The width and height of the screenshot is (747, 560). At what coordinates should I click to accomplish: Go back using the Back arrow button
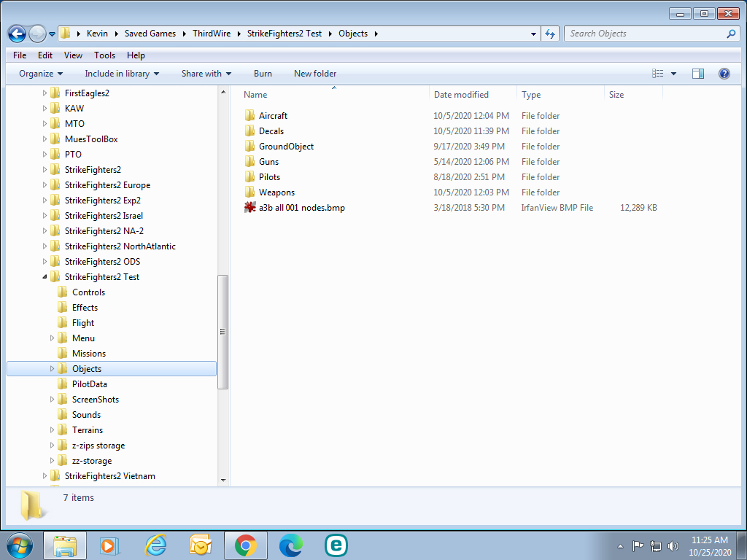(x=18, y=34)
